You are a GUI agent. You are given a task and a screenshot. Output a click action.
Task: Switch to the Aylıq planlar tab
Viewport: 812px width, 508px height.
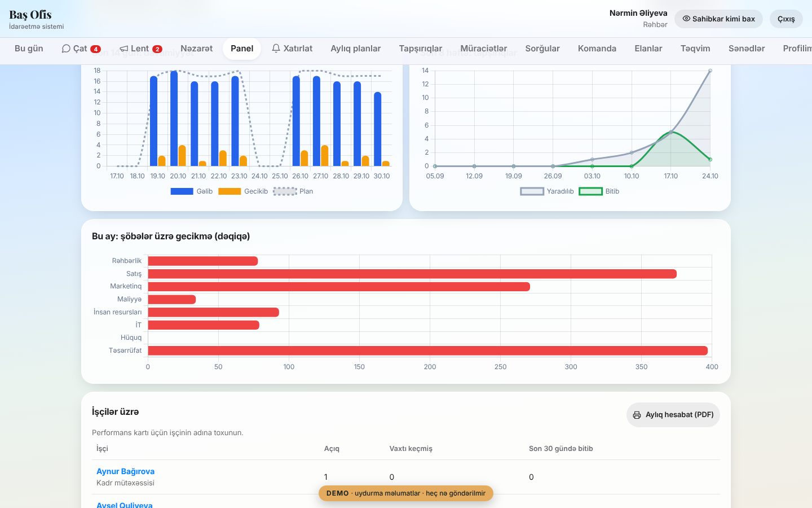click(356, 49)
